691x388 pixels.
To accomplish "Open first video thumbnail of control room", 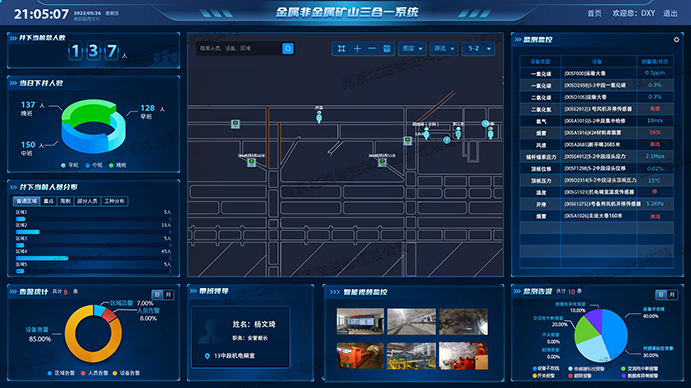I will coord(360,321).
